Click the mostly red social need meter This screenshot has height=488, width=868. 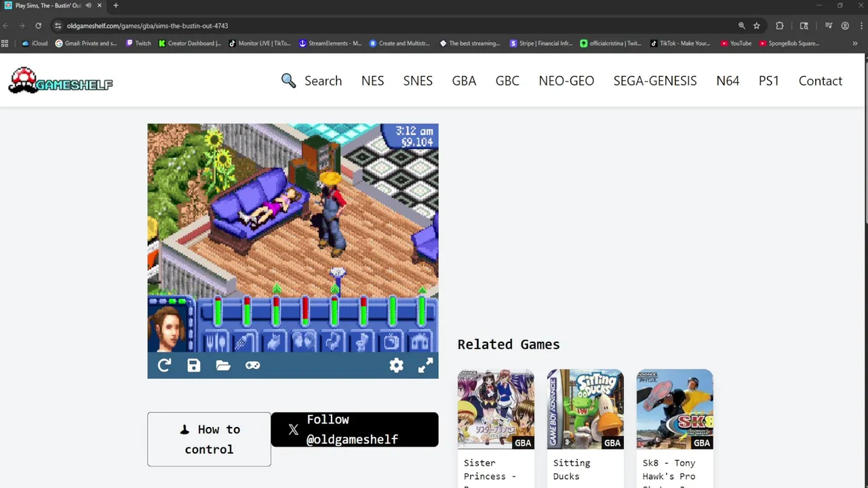tap(305, 311)
